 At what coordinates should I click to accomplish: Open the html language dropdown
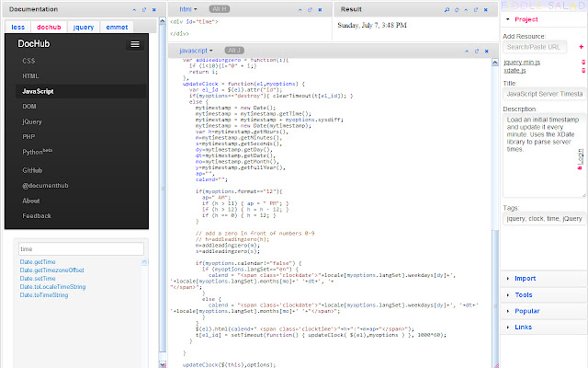[187, 9]
